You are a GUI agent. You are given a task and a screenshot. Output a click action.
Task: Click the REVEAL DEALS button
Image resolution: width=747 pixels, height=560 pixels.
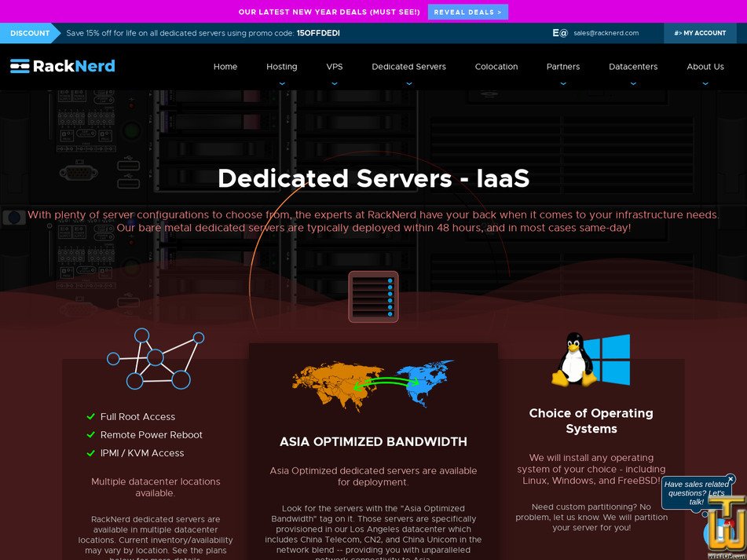(x=467, y=12)
